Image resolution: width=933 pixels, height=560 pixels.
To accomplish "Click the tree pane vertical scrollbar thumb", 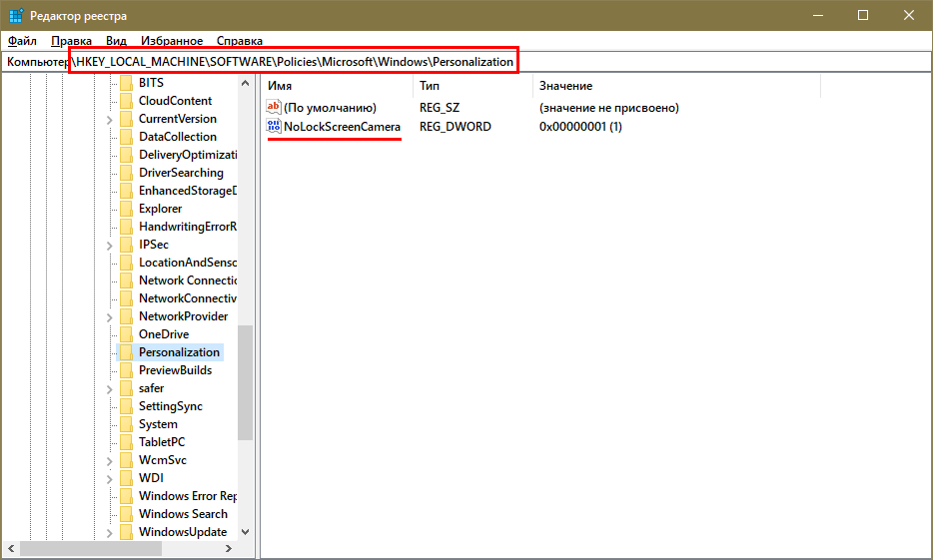I will 246,382.
